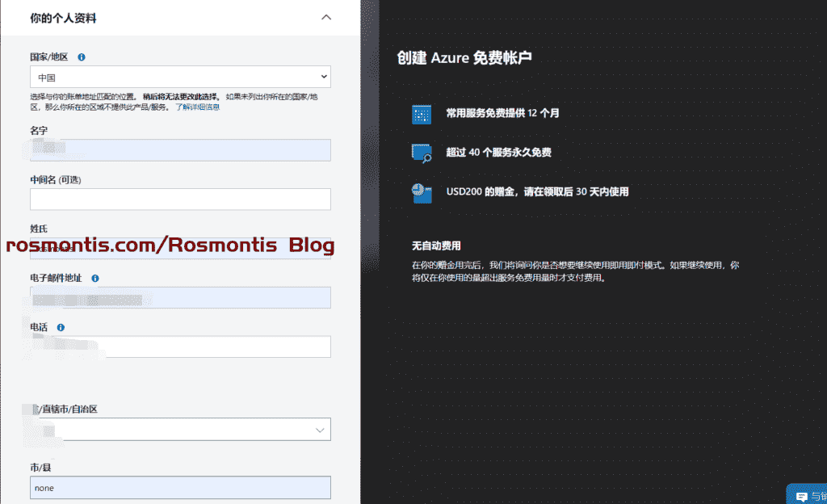
Task: Click the 电话 input field
Action: (x=180, y=346)
